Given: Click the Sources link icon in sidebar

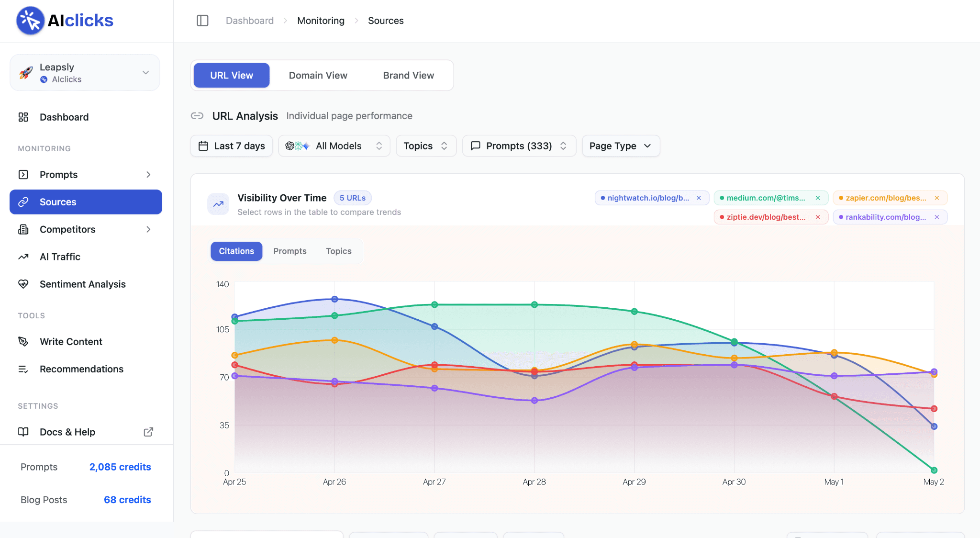Looking at the screenshot, I should coord(23,202).
